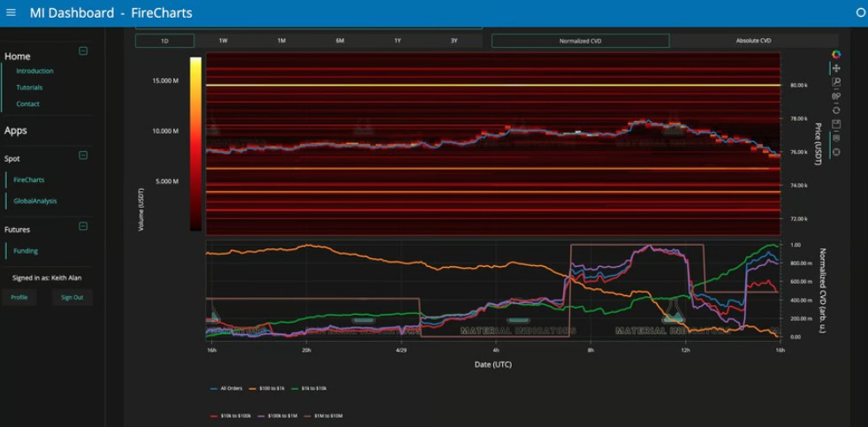Select the 1D timeframe tab
The image size is (868, 427).
tap(165, 41)
